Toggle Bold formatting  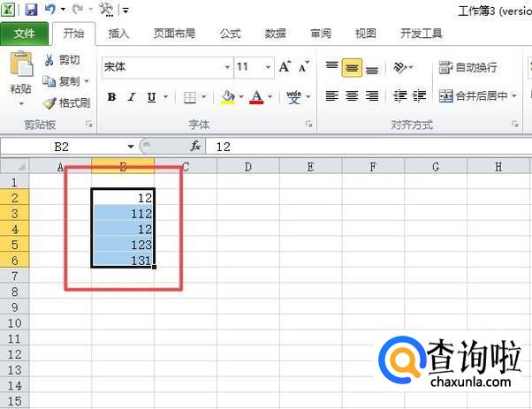(x=111, y=97)
